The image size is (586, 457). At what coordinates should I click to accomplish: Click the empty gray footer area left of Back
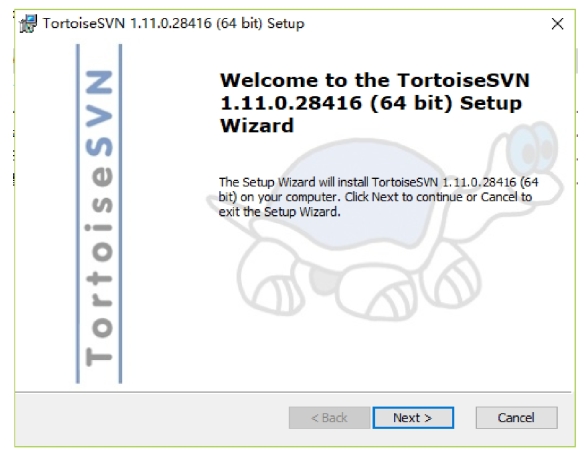(151, 419)
